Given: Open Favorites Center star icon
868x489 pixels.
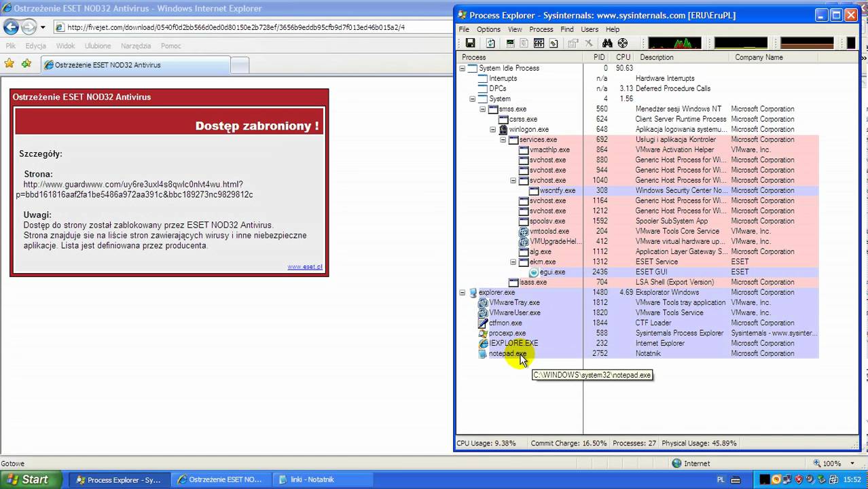Looking at the screenshot, I should coord(9,64).
